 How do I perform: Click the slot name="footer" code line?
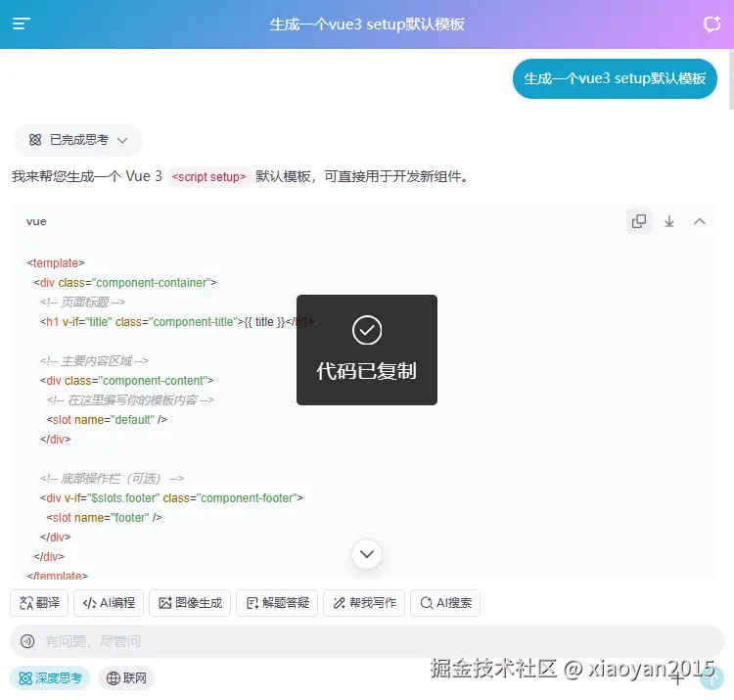tap(104, 517)
